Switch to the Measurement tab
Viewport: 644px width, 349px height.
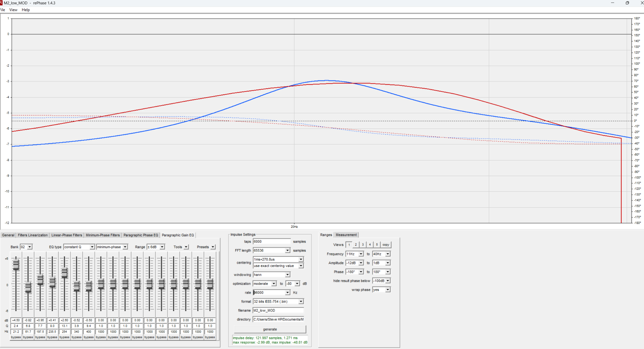346,235
